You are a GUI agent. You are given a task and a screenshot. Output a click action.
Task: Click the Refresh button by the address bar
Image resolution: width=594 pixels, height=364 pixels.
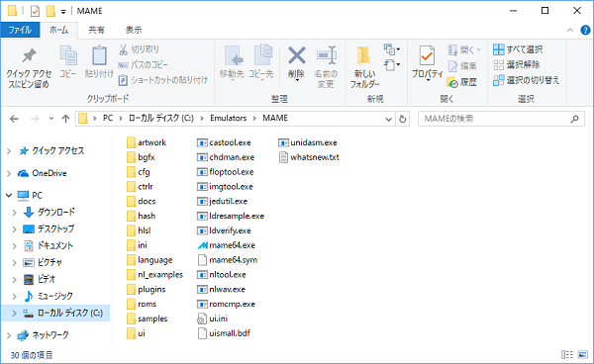tap(402, 119)
